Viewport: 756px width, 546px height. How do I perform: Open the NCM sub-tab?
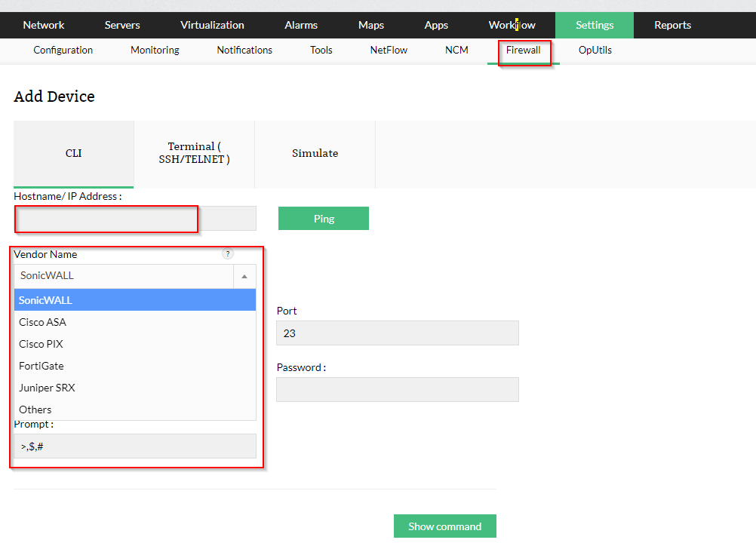click(456, 50)
